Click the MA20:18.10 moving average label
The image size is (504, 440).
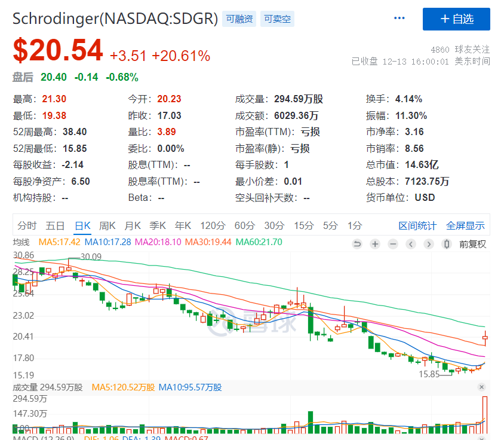(158, 242)
